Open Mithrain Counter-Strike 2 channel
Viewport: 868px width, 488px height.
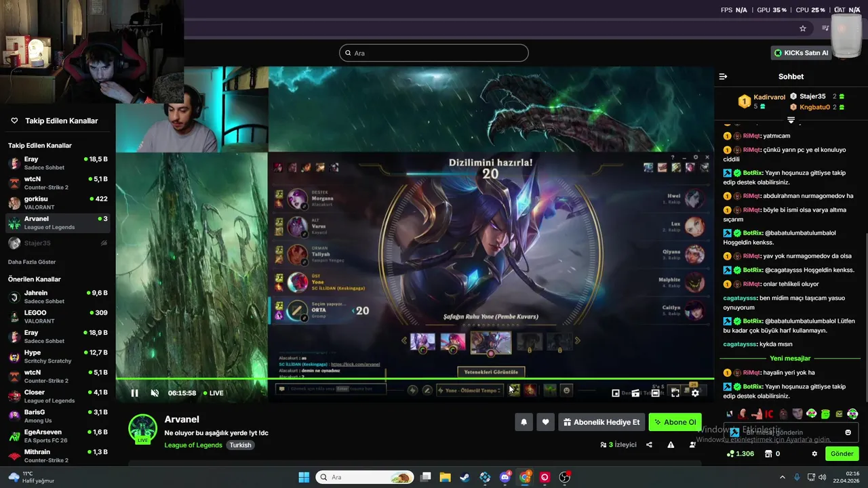pos(58,455)
